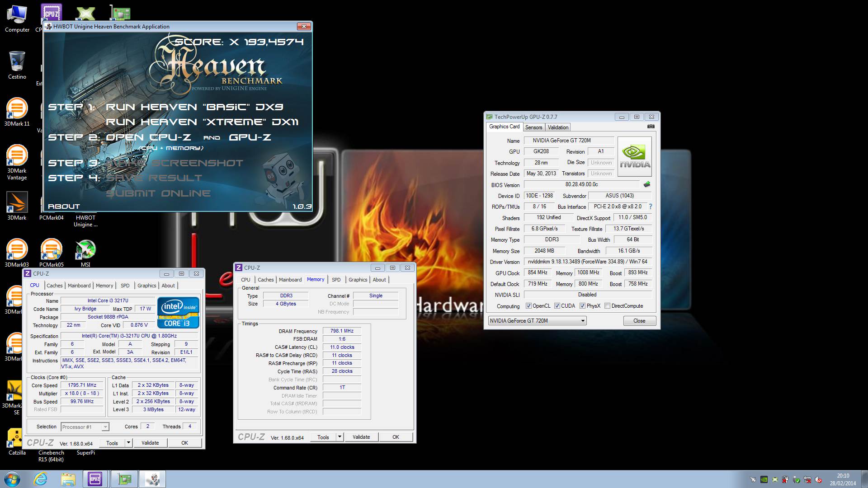
Task: Expand Tools arrow in CPU-Z Memory window
Action: click(340, 437)
